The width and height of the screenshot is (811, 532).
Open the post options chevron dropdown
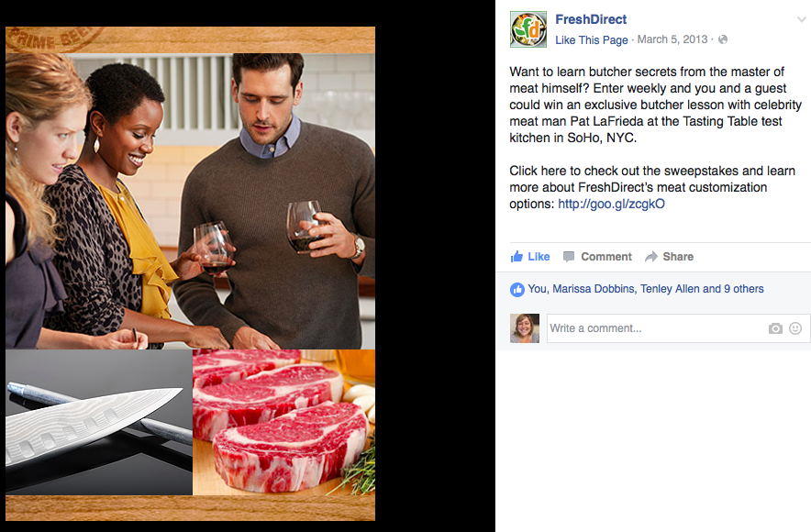pyautogui.click(x=801, y=19)
